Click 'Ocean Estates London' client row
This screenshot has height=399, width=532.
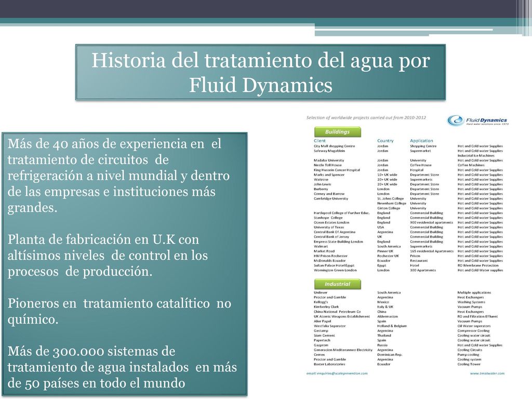(x=331, y=222)
